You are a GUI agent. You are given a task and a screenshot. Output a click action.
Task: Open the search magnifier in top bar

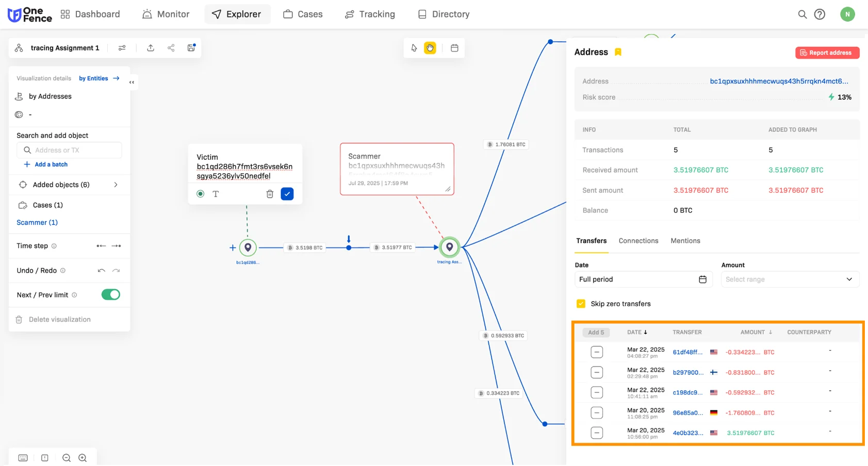(x=802, y=14)
